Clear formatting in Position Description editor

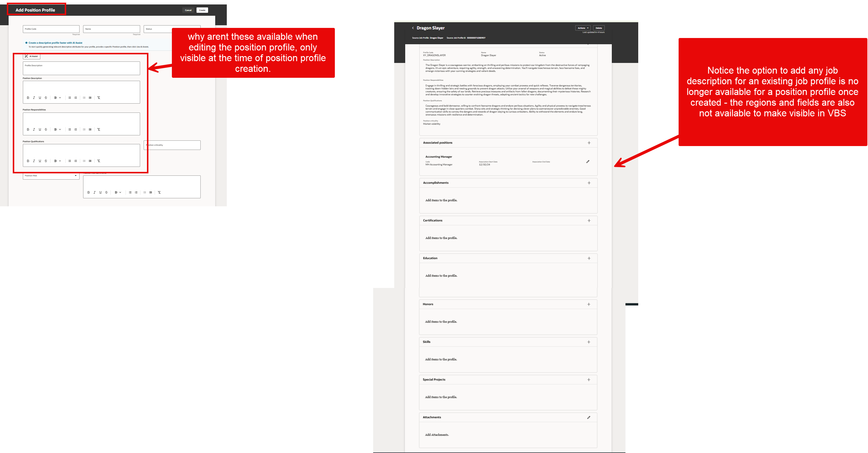[x=99, y=98]
